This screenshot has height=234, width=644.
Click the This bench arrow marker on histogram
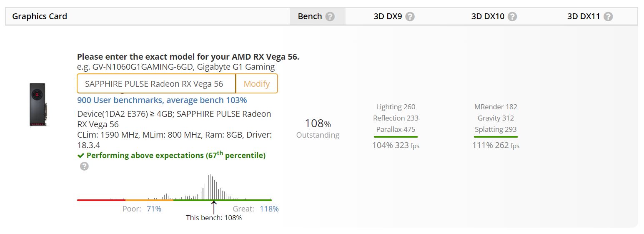tap(214, 207)
